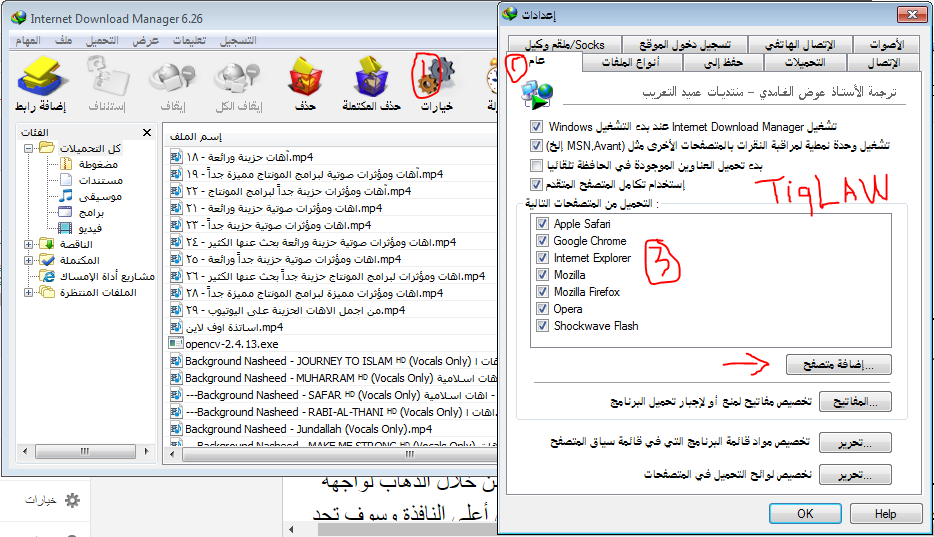The height and width of the screenshot is (537, 934).
Task: Click the Stop (إيقاف) toolbar icon
Action: tap(173, 77)
